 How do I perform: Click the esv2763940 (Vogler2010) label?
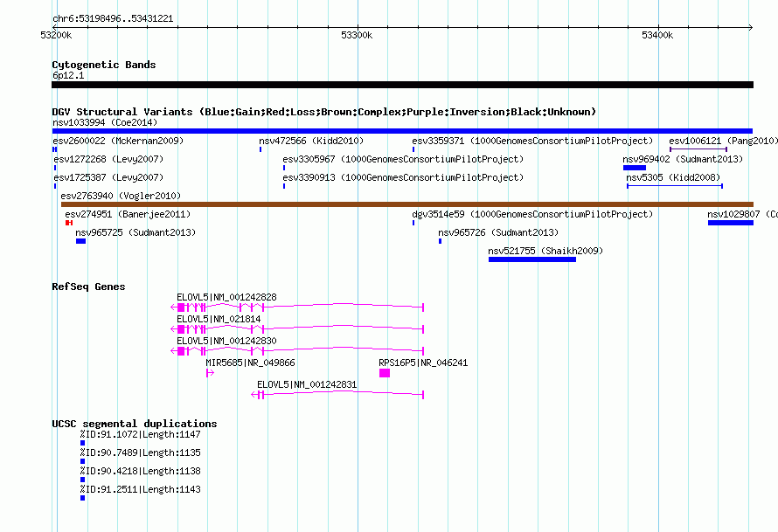pyautogui.click(x=121, y=196)
